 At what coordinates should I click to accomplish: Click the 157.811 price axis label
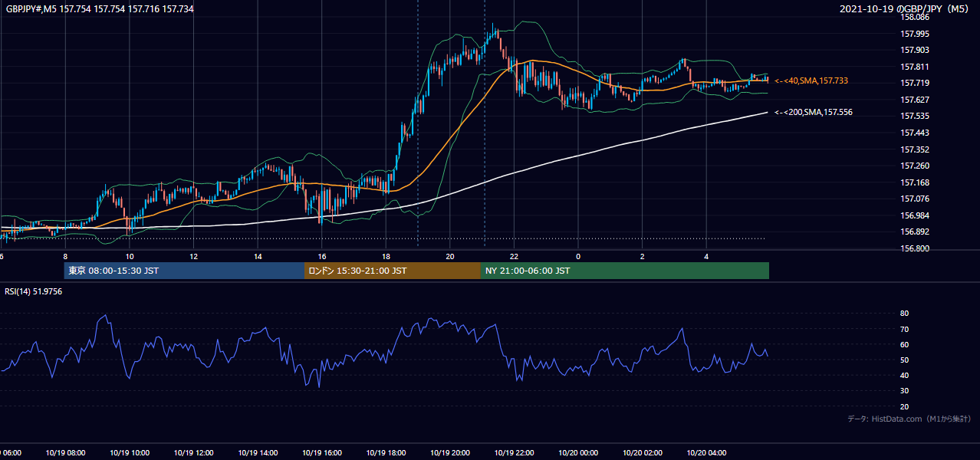click(916, 67)
